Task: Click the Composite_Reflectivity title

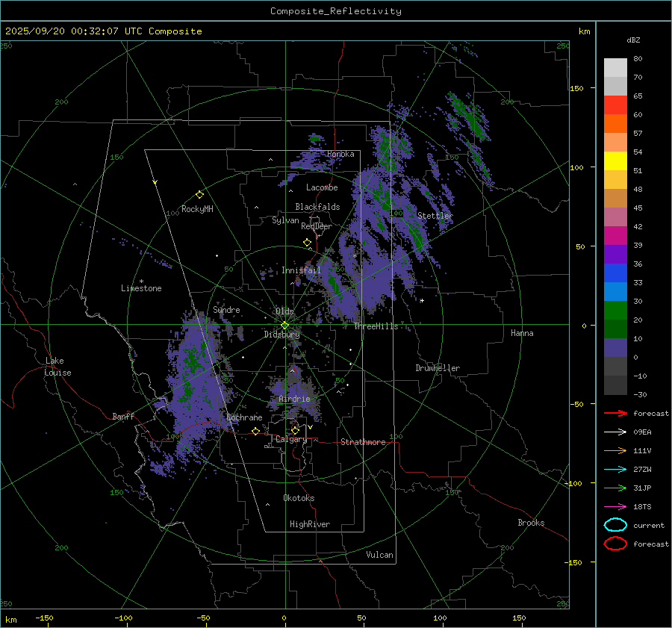Action: (335, 11)
